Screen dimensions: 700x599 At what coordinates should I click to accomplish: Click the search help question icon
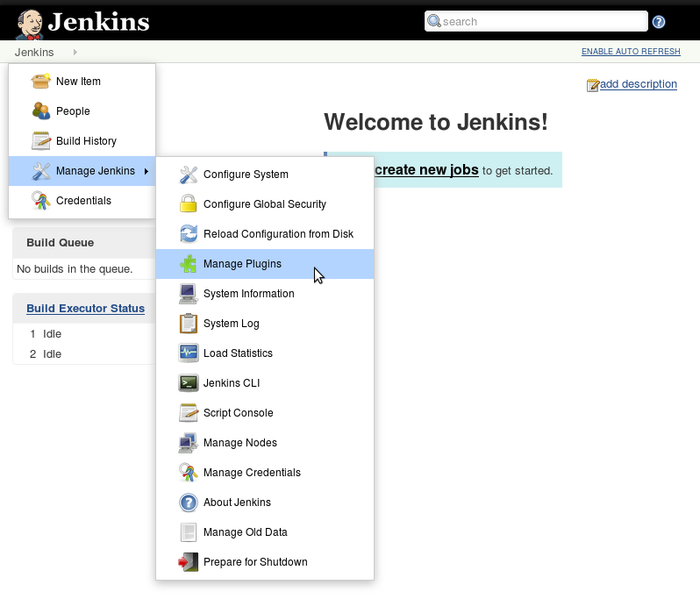pyautogui.click(x=659, y=22)
